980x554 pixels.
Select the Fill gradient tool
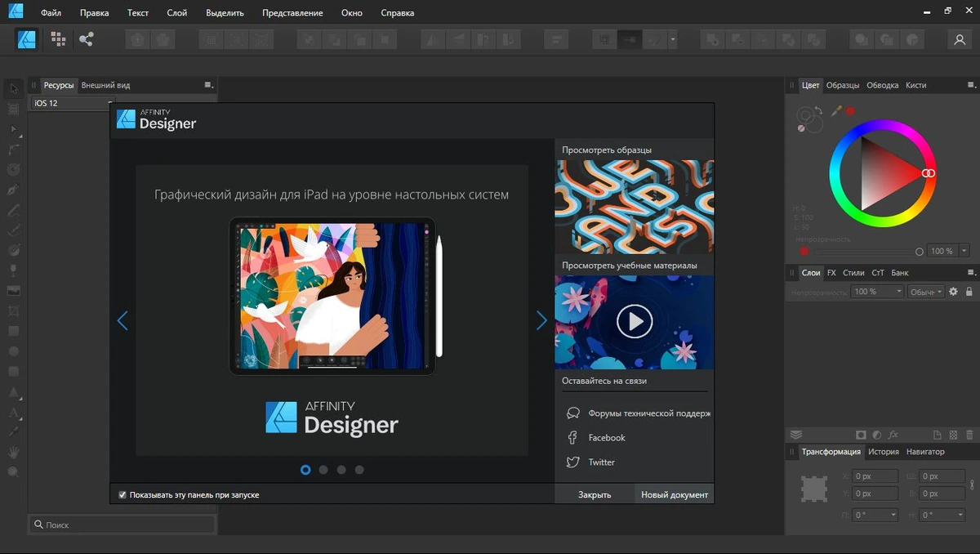coord(13,250)
